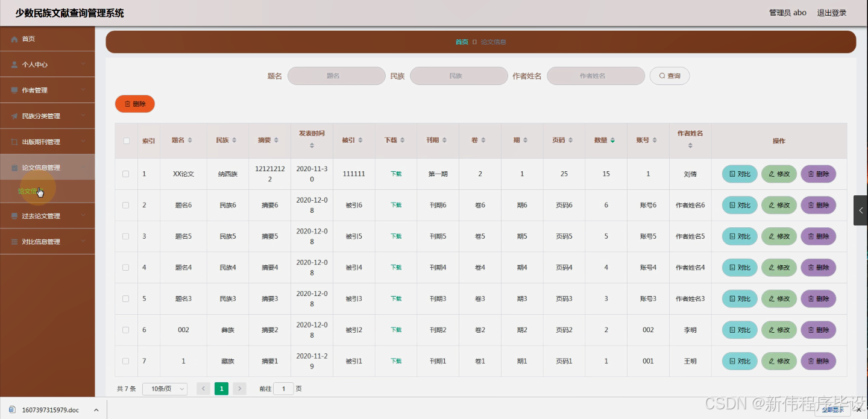Viewport: 868px width, 419px height.
Task: Click 修改 button for 题名5
Action: click(779, 236)
